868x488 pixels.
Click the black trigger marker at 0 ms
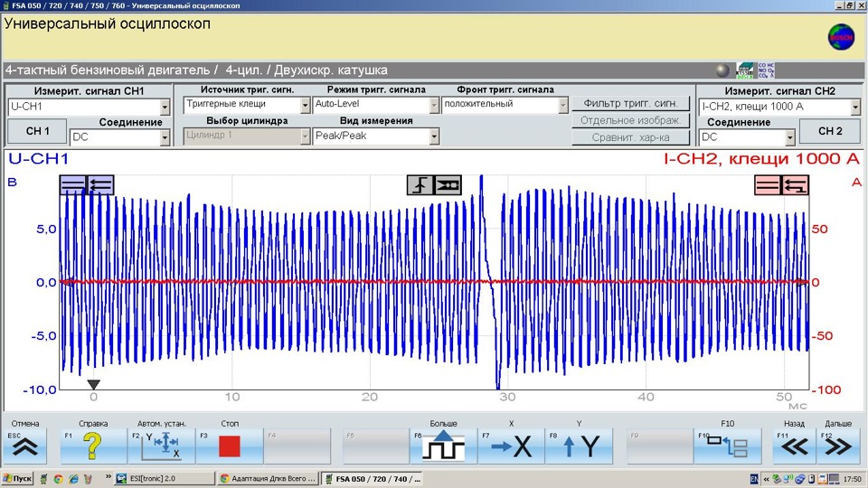[93, 385]
